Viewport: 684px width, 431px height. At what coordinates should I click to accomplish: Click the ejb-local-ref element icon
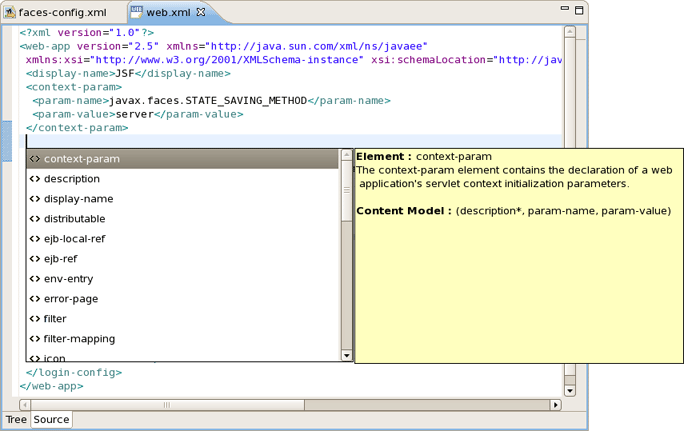(x=34, y=239)
